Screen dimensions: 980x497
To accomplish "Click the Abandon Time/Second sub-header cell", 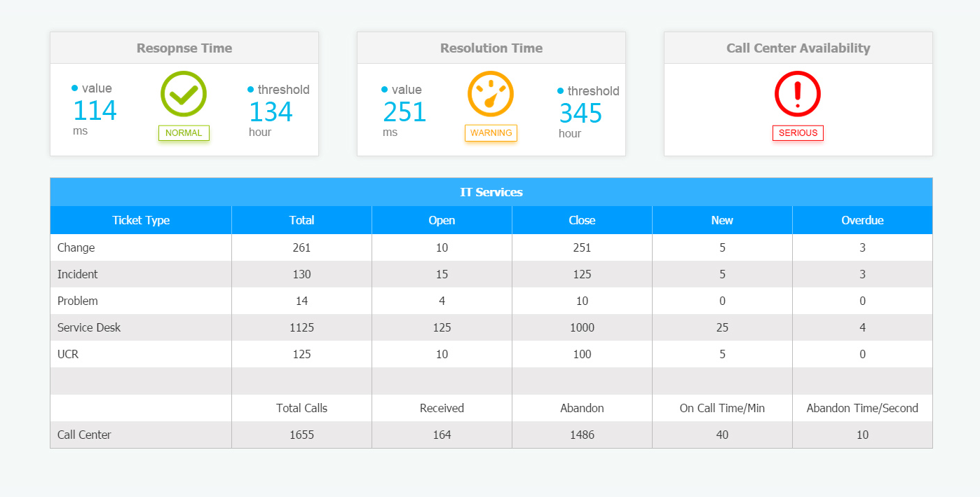I will [x=862, y=408].
